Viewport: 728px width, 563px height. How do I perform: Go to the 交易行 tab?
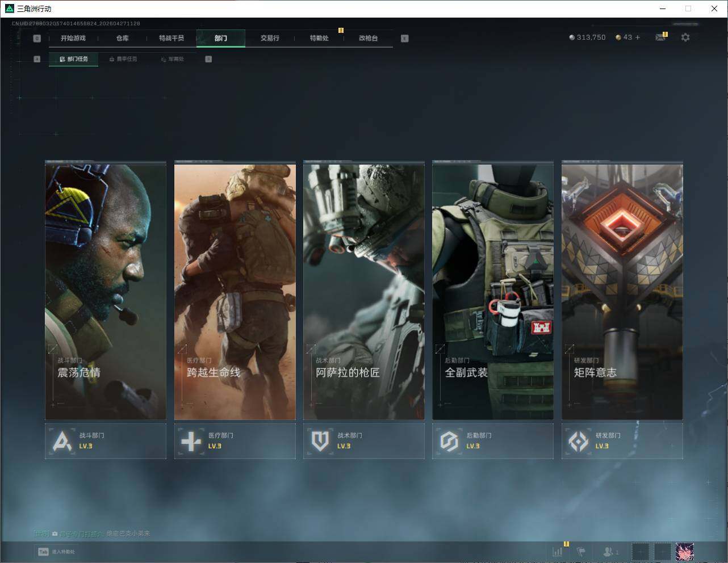click(270, 38)
